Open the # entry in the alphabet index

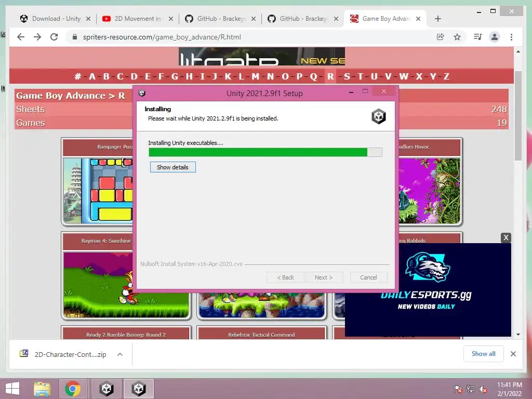[78, 76]
